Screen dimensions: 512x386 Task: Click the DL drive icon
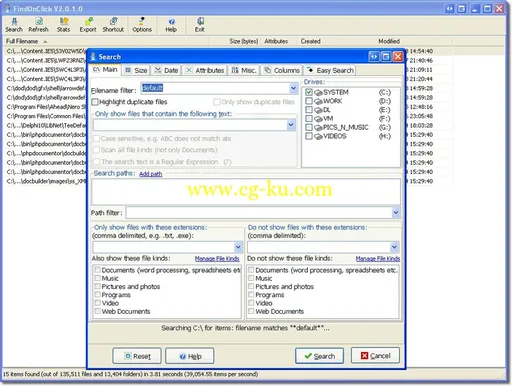pyautogui.click(x=318, y=110)
